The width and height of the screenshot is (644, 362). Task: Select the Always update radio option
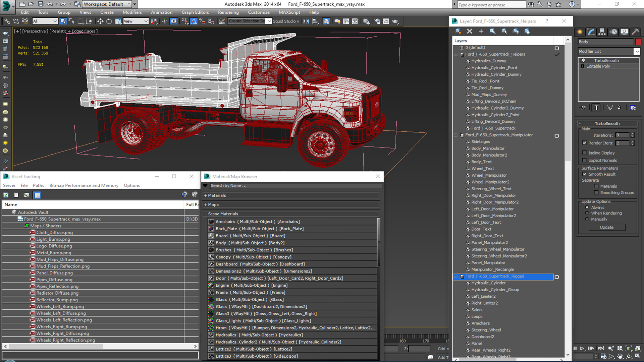(587, 207)
